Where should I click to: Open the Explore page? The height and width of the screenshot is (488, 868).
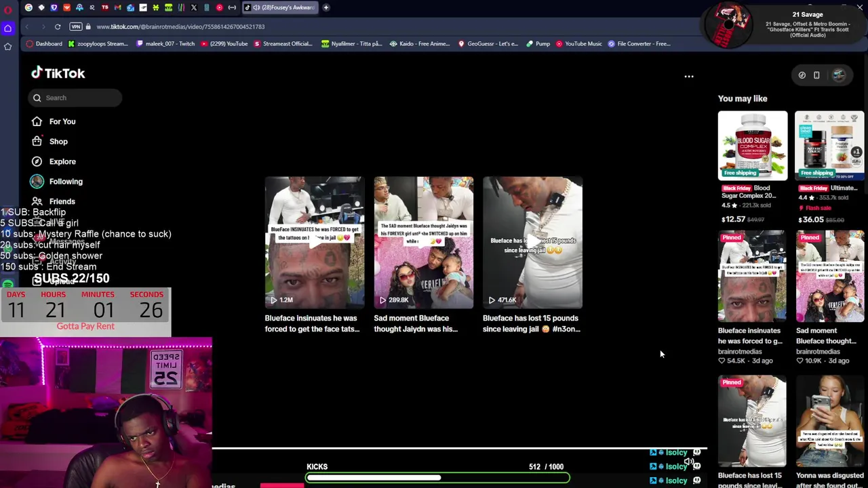[62, 161]
